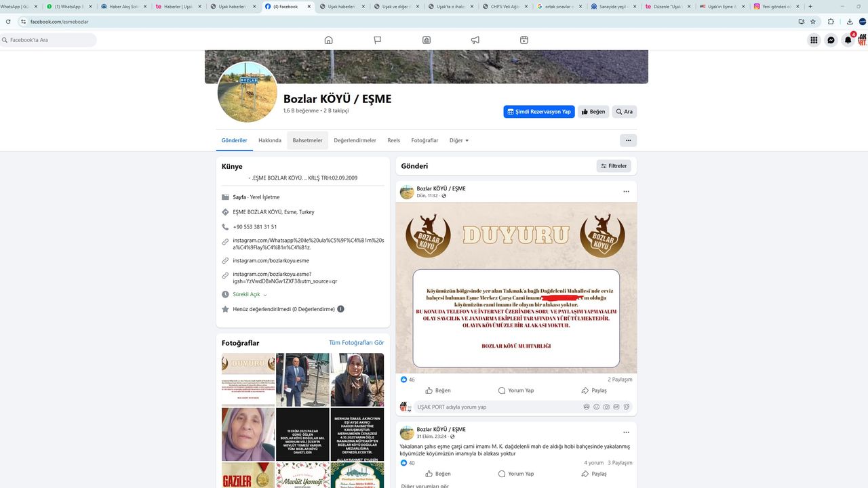Click the Facebook'ta Ara search field

(51, 40)
